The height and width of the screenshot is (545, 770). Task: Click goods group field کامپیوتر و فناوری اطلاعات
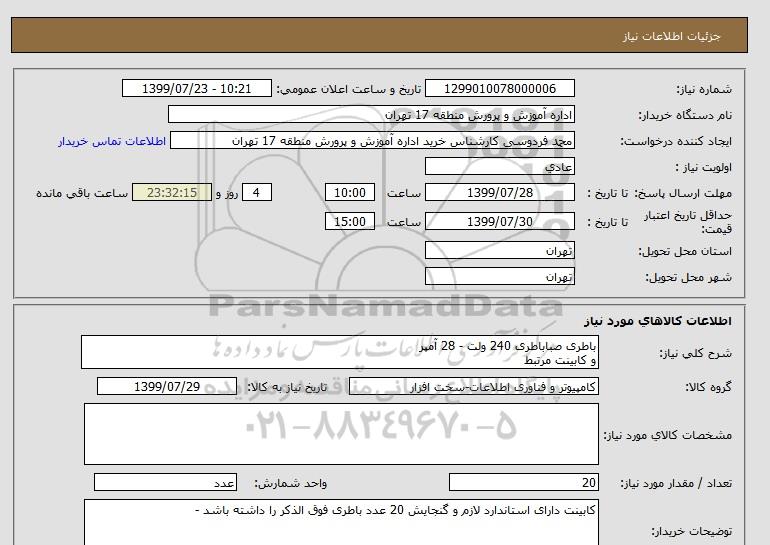pyautogui.click(x=473, y=386)
